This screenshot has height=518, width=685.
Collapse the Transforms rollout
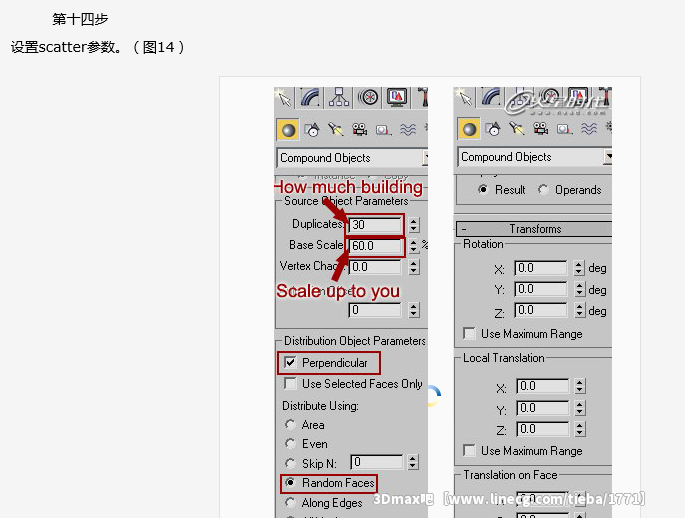(534, 229)
